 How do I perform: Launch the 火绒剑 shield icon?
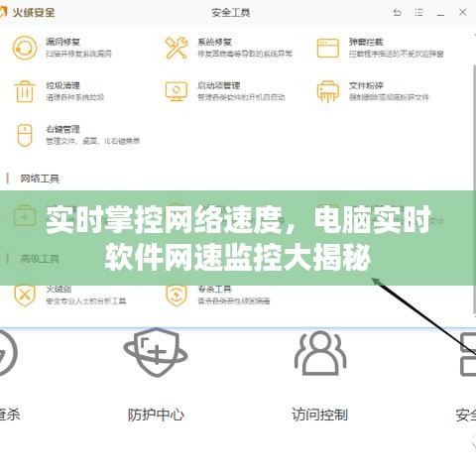[25, 296]
